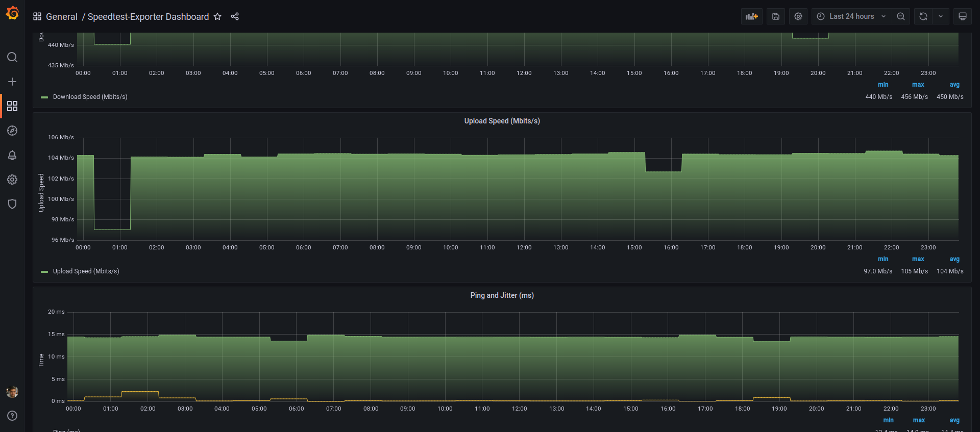Image resolution: width=980 pixels, height=432 pixels.
Task: Click the Upload Speed vertical axis label
Action: 41,192
